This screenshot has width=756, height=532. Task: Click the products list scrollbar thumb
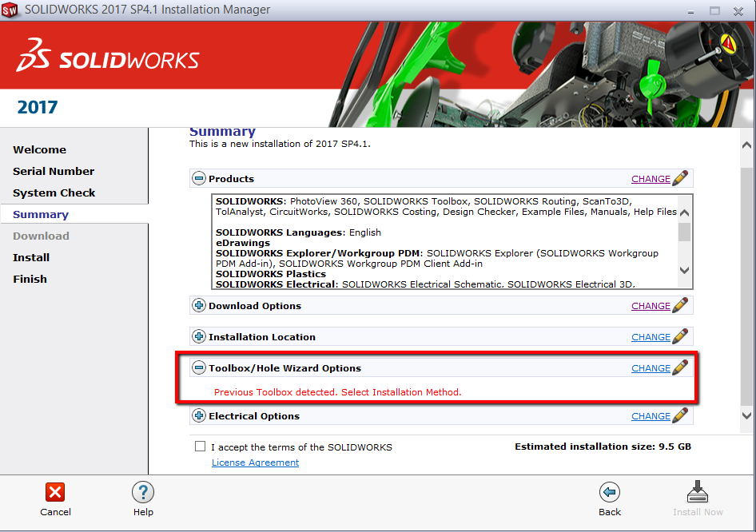click(x=684, y=232)
